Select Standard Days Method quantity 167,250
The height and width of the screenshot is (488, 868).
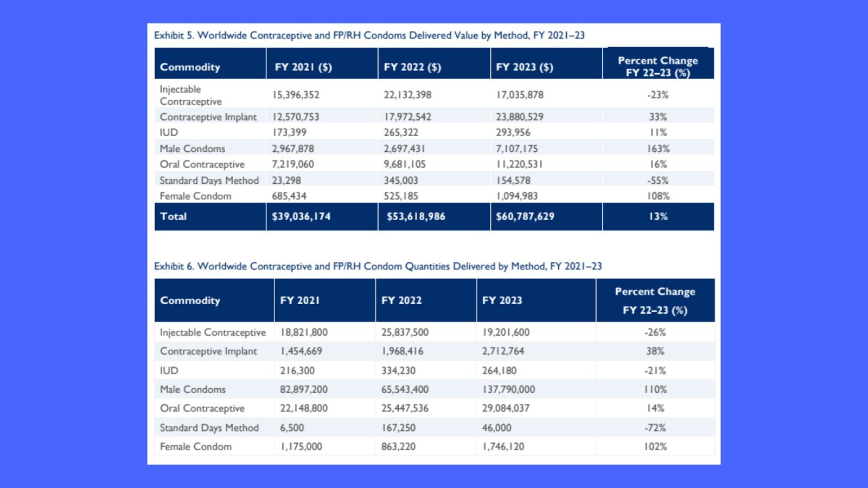point(398,428)
